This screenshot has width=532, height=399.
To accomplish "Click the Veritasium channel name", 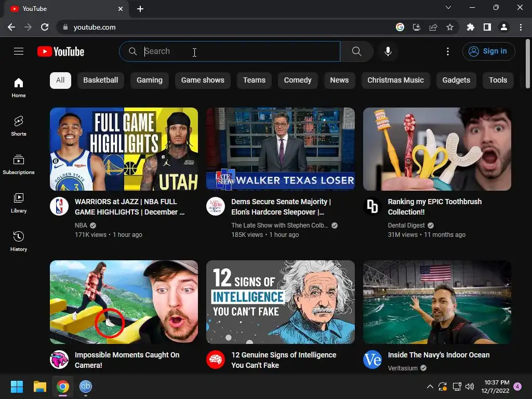I will (403, 368).
